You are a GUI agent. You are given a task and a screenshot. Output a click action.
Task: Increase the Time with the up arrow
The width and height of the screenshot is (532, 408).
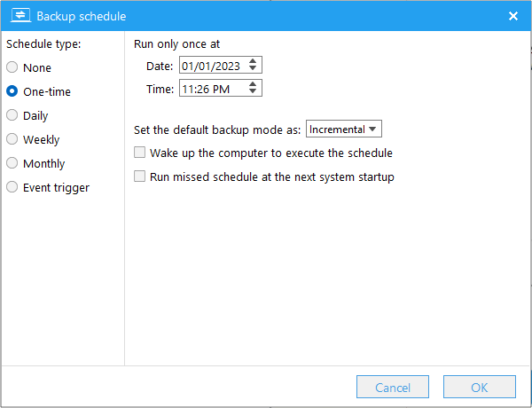tap(254, 84)
